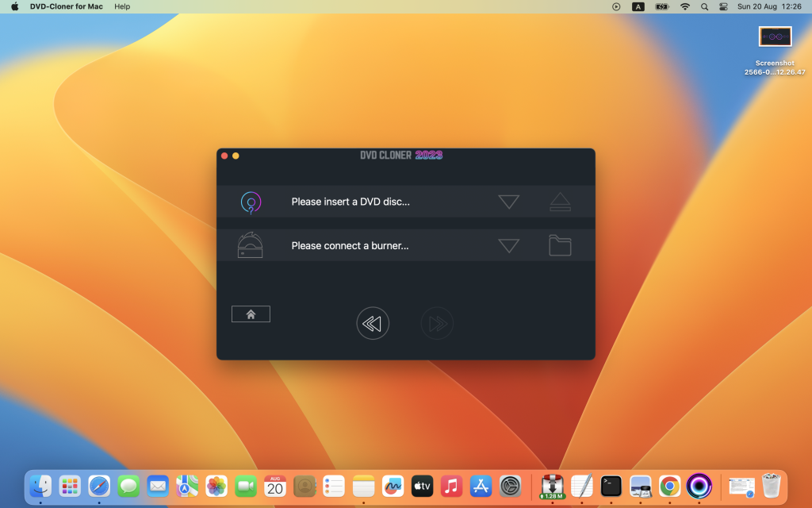
Task: Open Spotlight search in the menu bar
Action: click(x=704, y=6)
